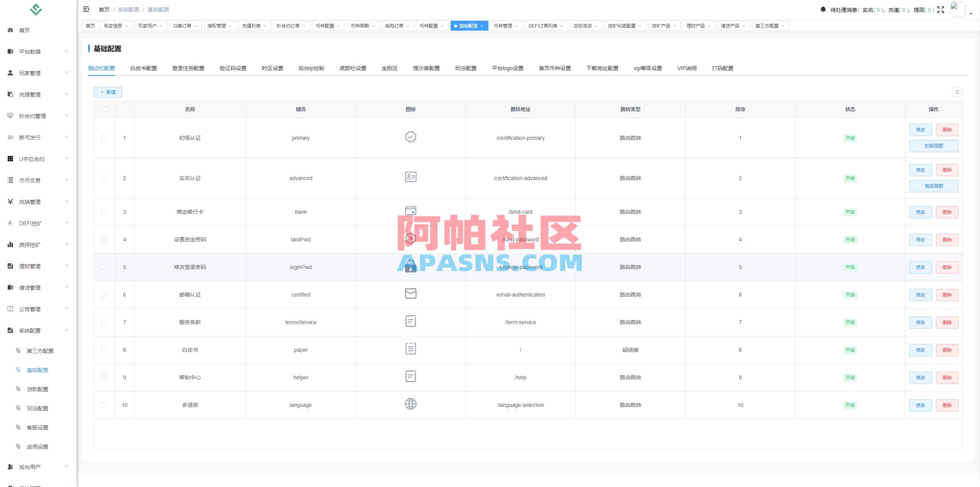This screenshot has width=980, height=487.
Task: Click the /certification-advanced cell text
Action: tap(520, 178)
